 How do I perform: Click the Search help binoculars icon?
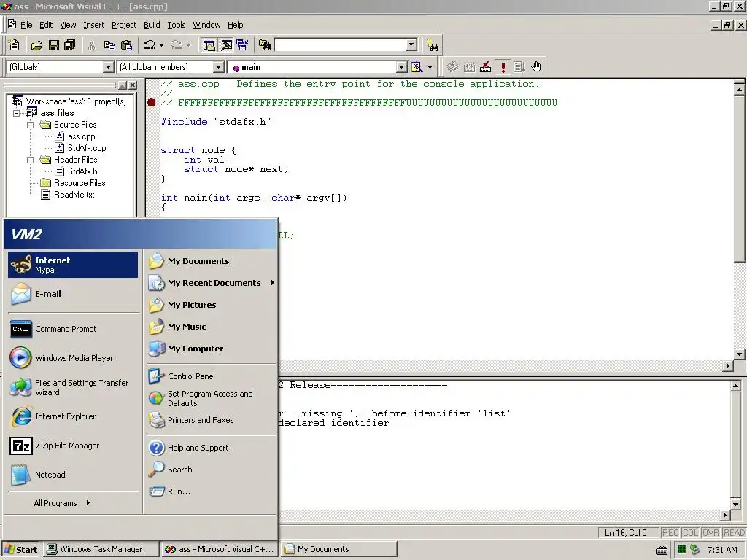pyautogui.click(x=433, y=45)
